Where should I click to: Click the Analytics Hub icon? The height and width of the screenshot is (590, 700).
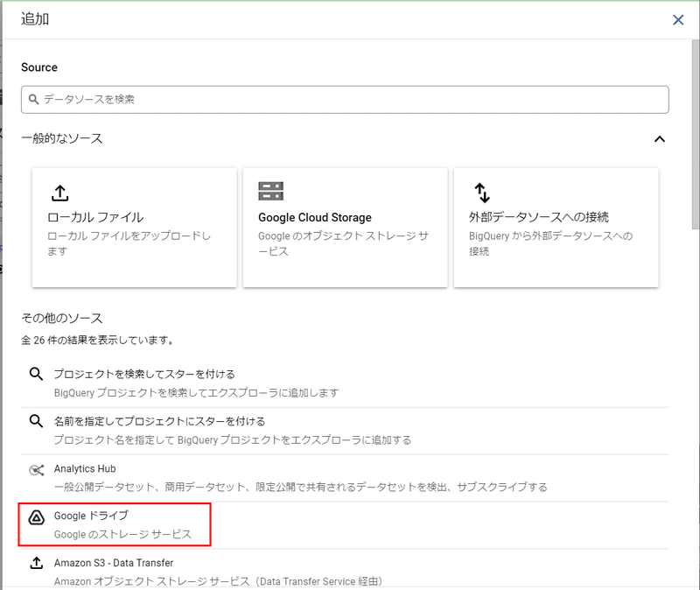coord(36,470)
